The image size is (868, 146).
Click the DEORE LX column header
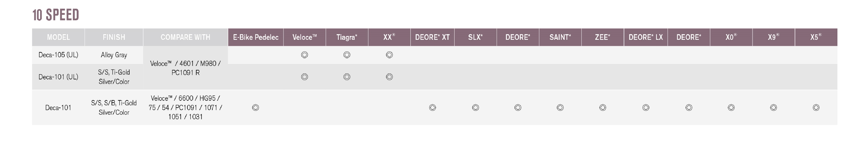pos(646,37)
